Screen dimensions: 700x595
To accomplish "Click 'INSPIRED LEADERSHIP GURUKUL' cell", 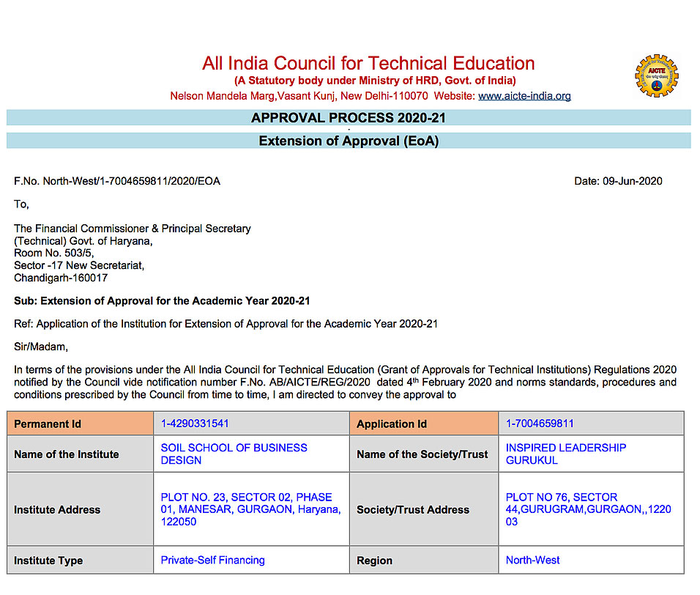I will pos(592,454).
